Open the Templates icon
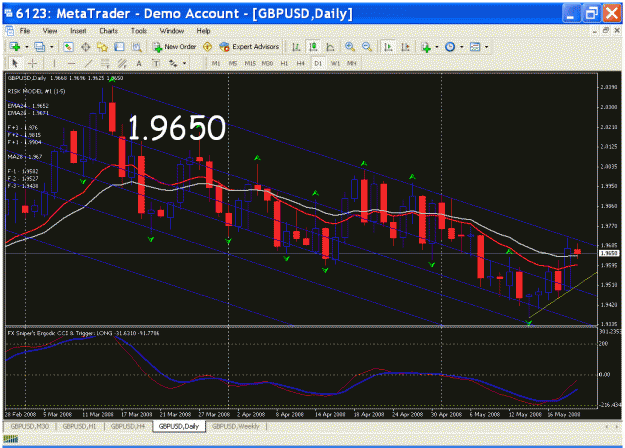The height and width of the screenshot is (448, 625). tap(475, 47)
